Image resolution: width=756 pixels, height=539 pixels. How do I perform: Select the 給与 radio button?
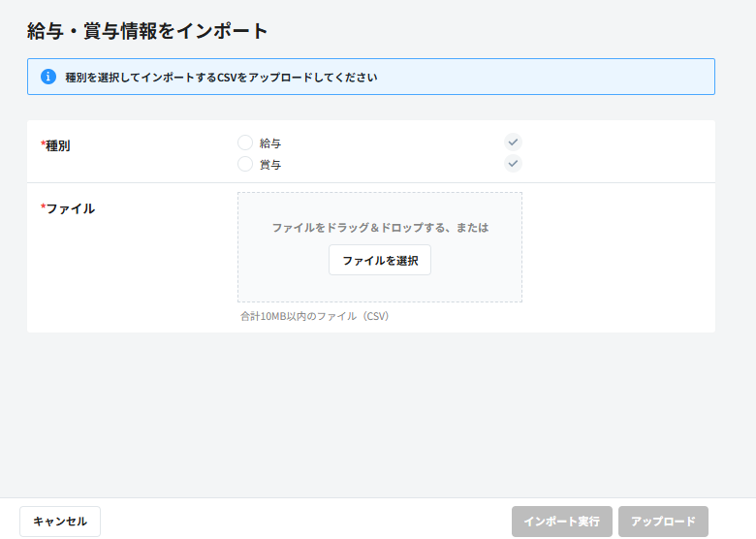tap(245, 143)
